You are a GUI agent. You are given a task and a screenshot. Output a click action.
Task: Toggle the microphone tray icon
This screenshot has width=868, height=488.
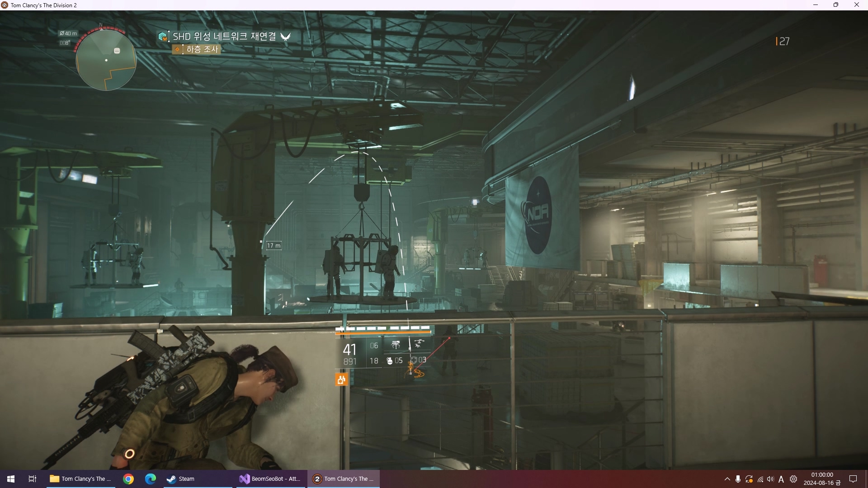(x=738, y=479)
